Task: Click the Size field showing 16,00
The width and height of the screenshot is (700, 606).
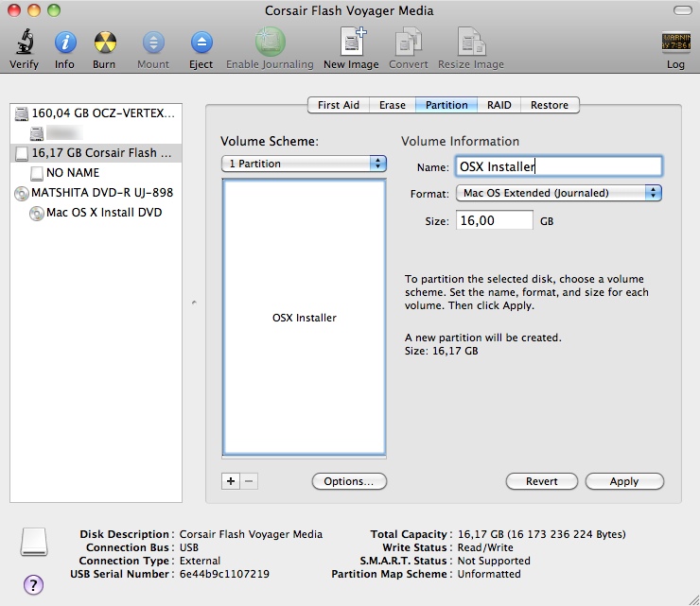Action: point(494,220)
